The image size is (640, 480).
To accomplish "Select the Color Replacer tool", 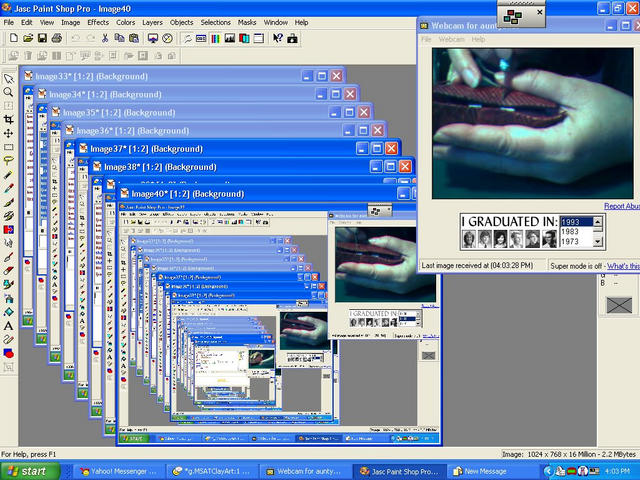I will tap(8, 230).
